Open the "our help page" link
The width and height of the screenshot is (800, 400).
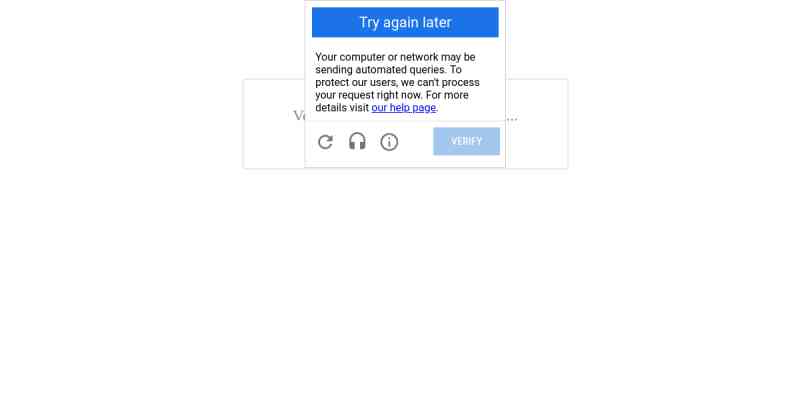(404, 108)
